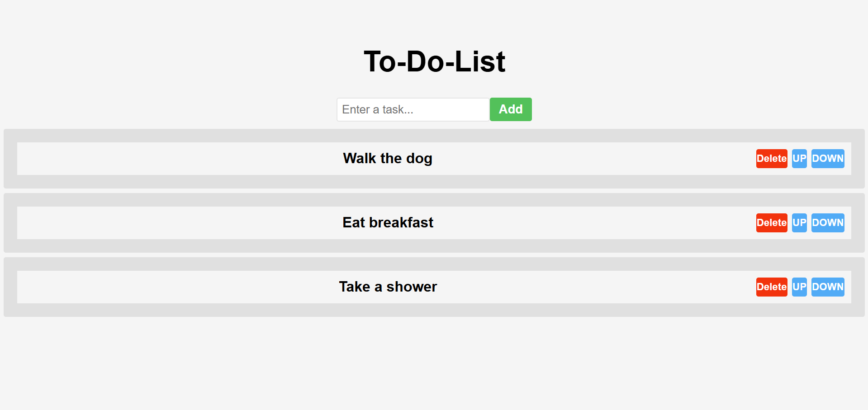Screen dimensions: 868x410
Task: Click the gray frame around Take a shower
Action: [x=434, y=264]
